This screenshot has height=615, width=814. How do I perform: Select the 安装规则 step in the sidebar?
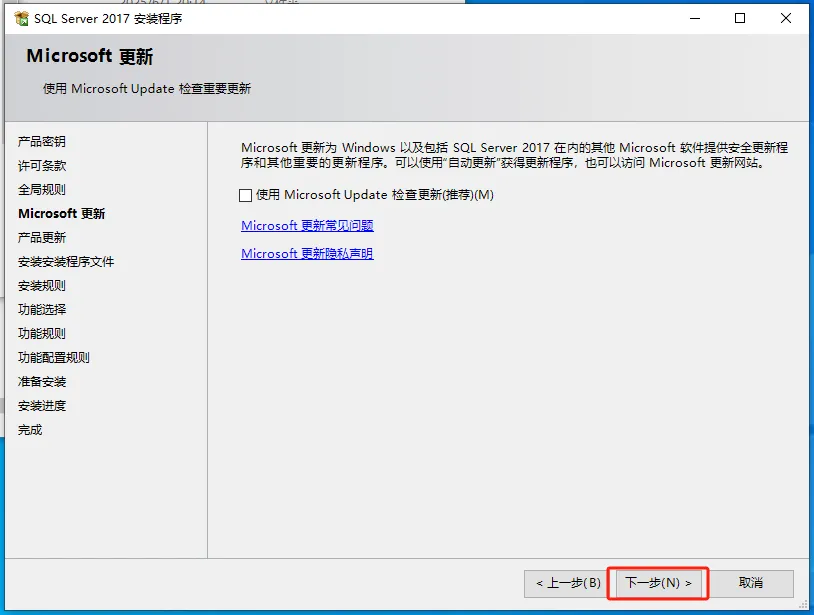(42, 285)
